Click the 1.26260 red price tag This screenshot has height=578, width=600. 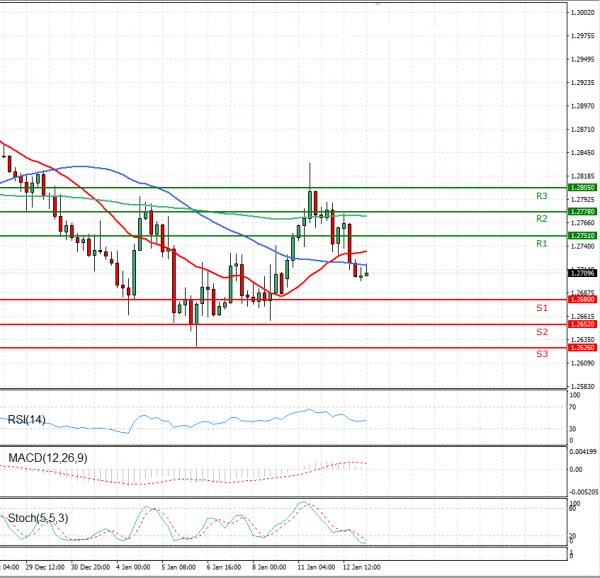582,348
